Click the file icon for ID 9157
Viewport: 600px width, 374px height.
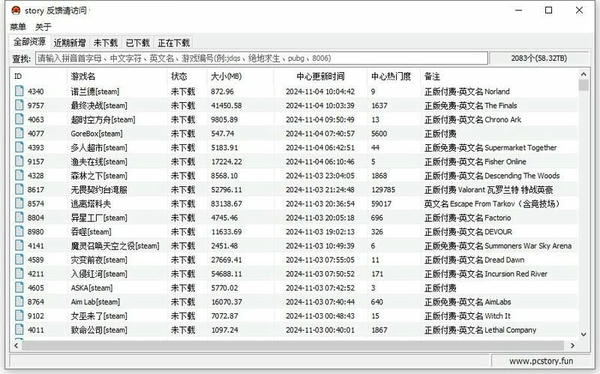19,161
